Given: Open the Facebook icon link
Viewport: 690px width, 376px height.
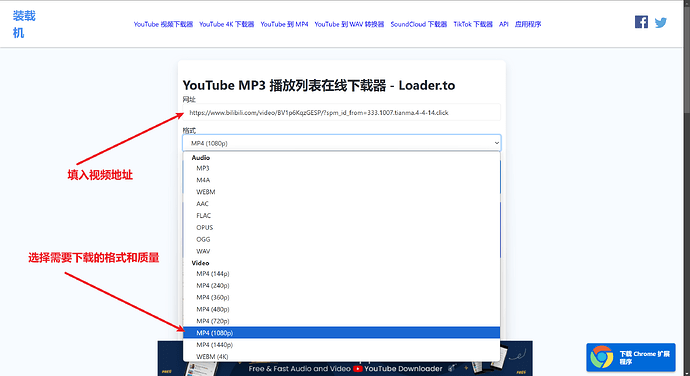Looking at the screenshot, I should (x=641, y=22).
